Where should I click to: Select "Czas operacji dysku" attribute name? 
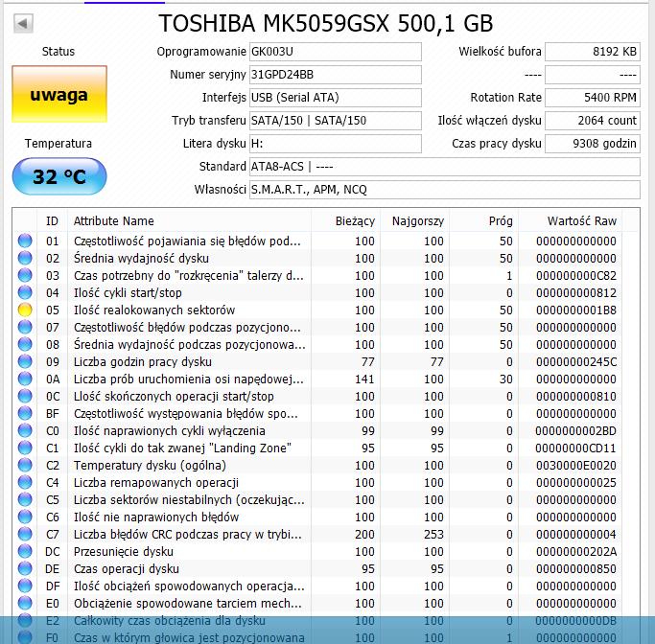(127, 569)
